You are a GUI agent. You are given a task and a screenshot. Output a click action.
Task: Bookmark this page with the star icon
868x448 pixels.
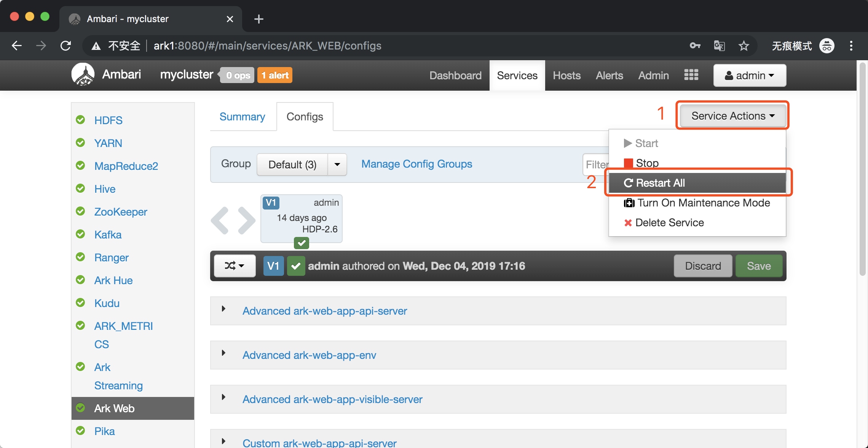(744, 46)
